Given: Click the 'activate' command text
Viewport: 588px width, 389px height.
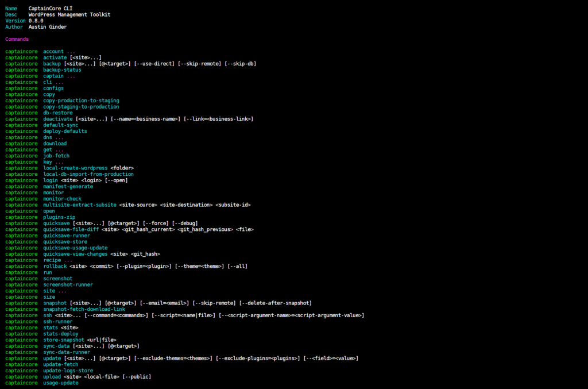Looking at the screenshot, I should tap(55, 58).
